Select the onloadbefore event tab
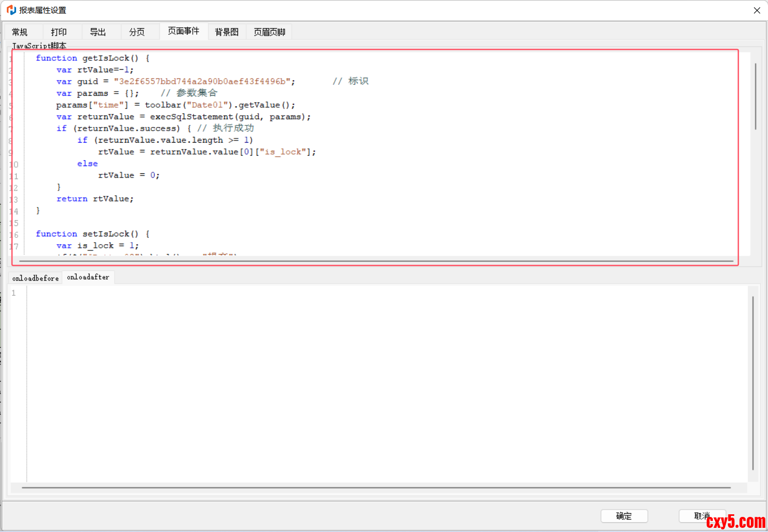The width and height of the screenshot is (768, 532). tap(35, 278)
